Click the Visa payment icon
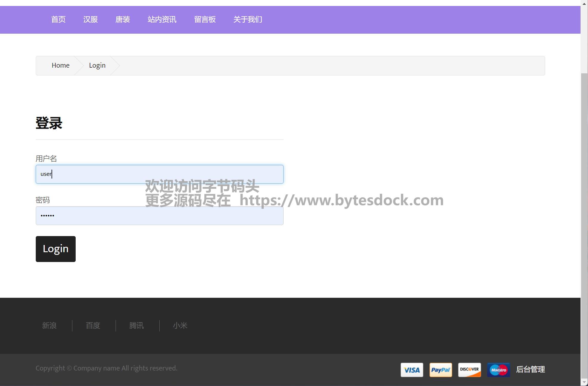Screen dimensions: 588x386 412,370
